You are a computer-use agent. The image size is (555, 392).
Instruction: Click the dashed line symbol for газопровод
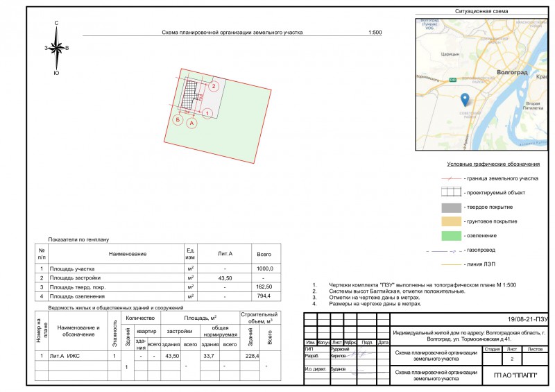coord(444,251)
